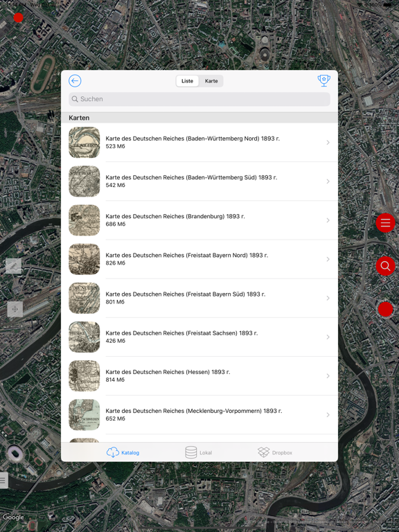Open Freistaat Sachsen map thumbnail
The image size is (399, 532).
point(84,337)
